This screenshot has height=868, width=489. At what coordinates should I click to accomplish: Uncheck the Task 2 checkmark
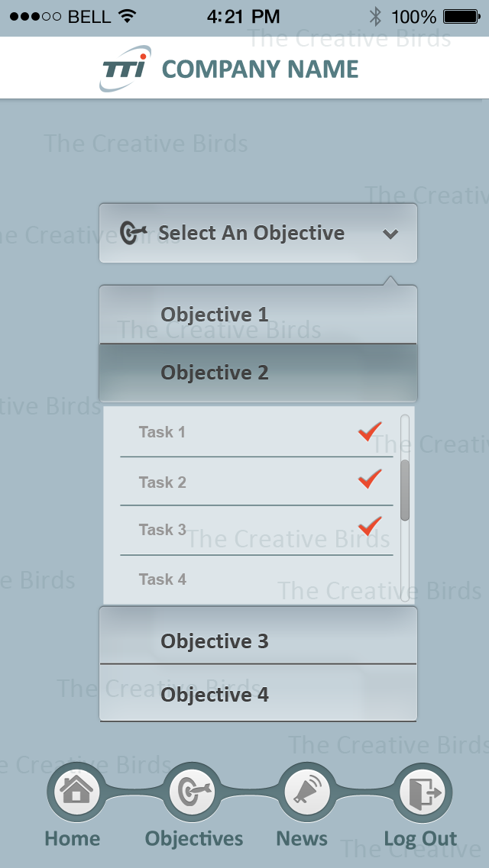point(370,479)
